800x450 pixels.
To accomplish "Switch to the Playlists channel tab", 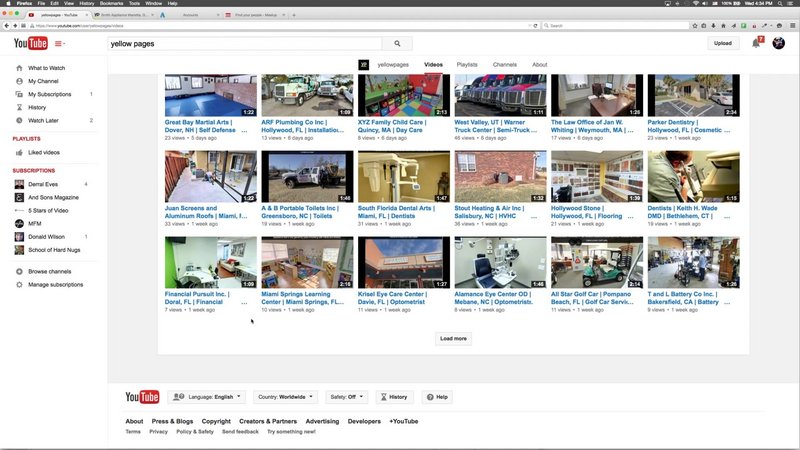I will click(467, 65).
